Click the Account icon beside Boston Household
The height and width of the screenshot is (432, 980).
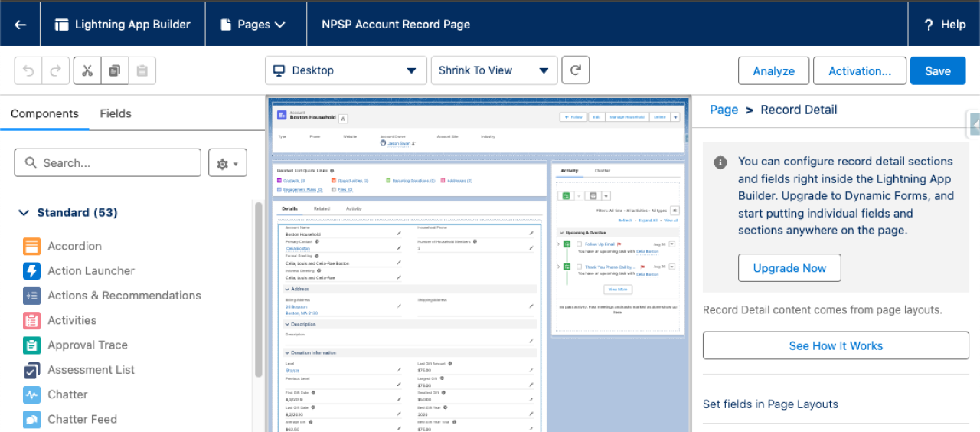[282, 115]
